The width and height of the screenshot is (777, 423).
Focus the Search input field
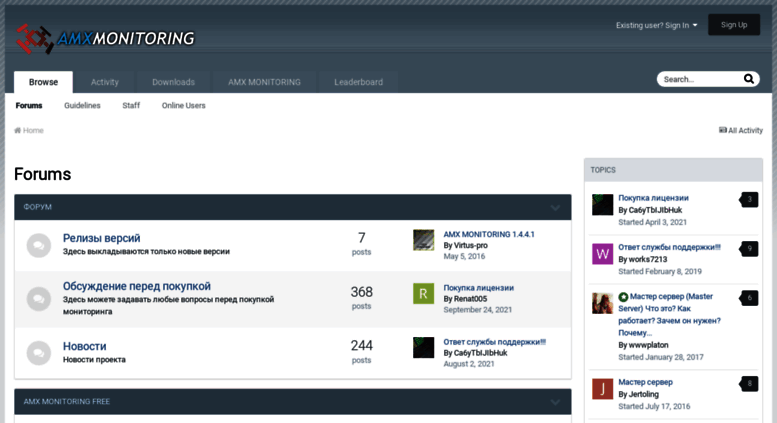pyautogui.click(x=700, y=79)
